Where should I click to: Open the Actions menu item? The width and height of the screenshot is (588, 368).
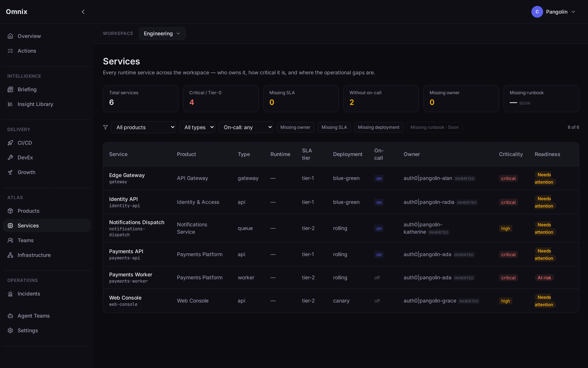click(47, 51)
